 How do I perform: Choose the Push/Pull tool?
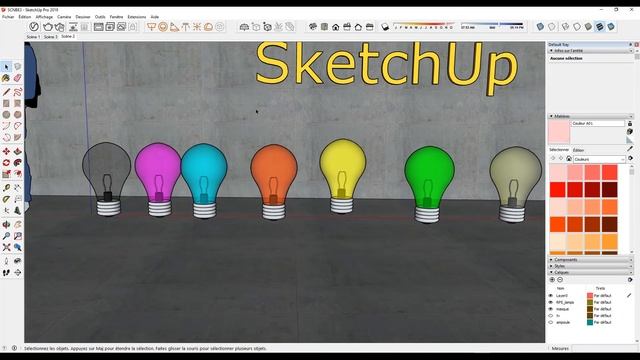coord(18,151)
